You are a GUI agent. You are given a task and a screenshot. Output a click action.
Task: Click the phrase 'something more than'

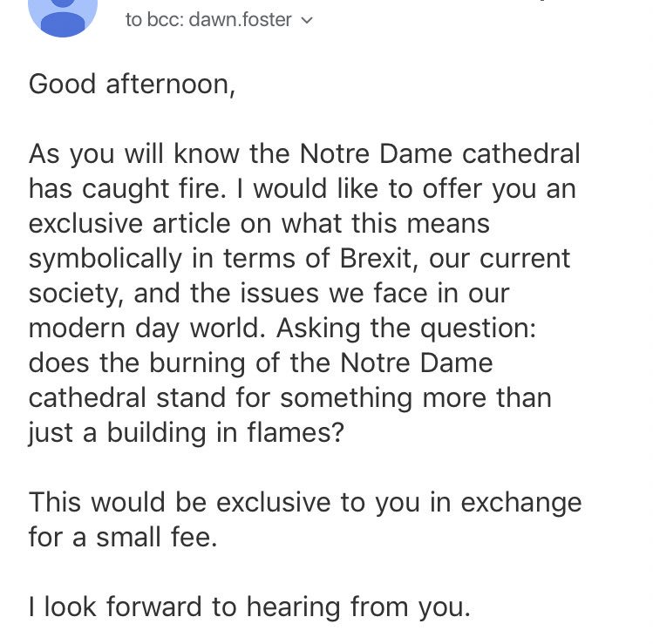click(416, 398)
